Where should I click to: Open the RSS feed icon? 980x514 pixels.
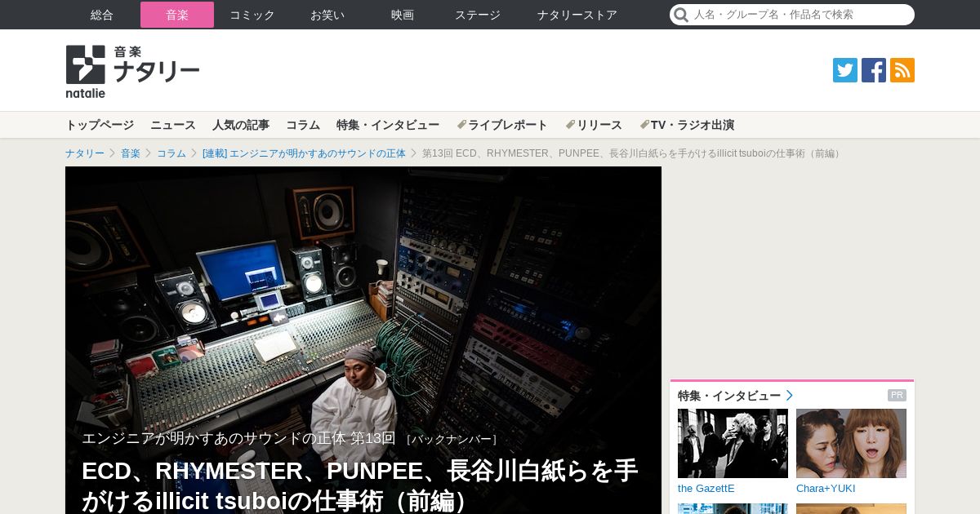click(x=902, y=70)
